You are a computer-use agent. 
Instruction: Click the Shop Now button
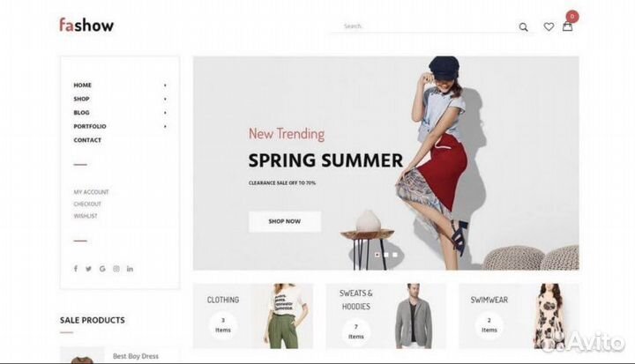[x=285, y=221]
